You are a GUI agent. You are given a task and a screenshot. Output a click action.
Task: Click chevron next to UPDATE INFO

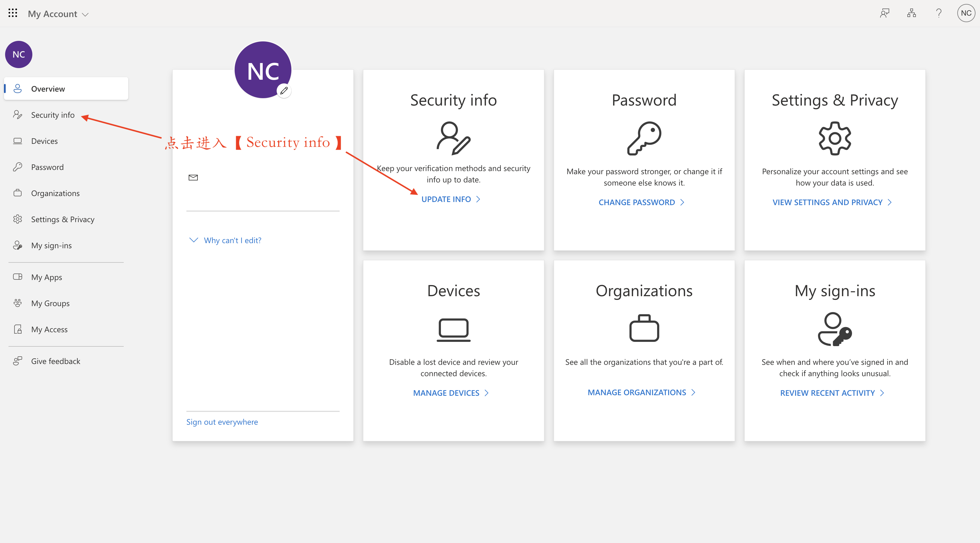479,199
